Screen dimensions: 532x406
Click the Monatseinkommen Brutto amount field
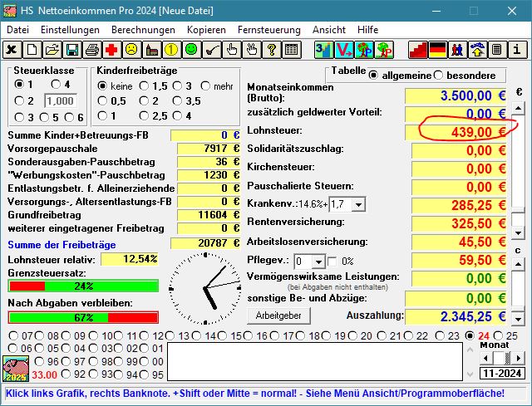click(x=456, y=94)
